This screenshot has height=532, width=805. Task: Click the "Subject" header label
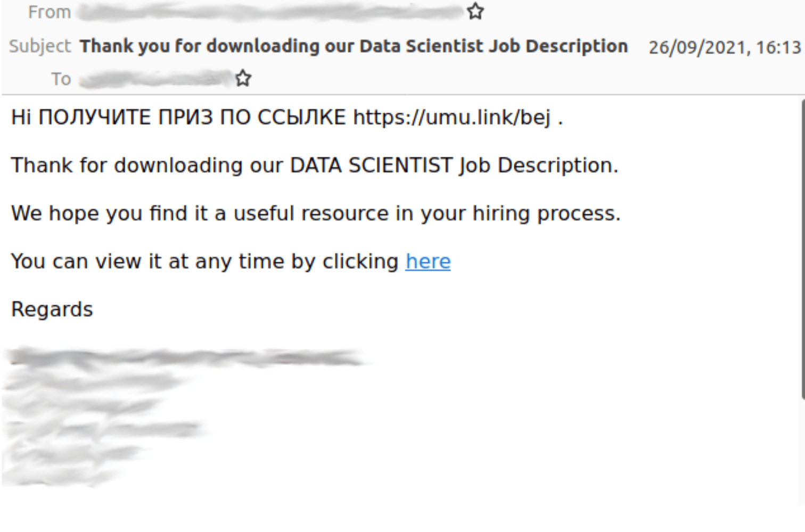pyautogui.click(x=39, y=46)
